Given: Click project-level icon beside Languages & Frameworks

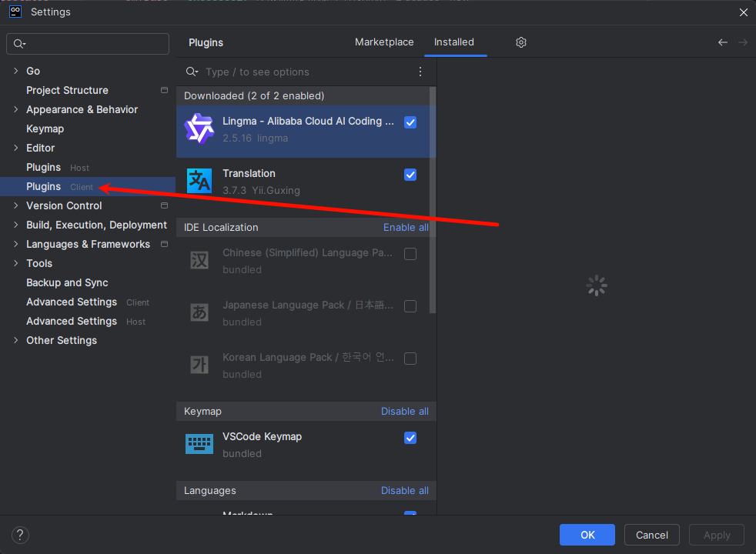Looking at the screenshot, I should (164, 244).
